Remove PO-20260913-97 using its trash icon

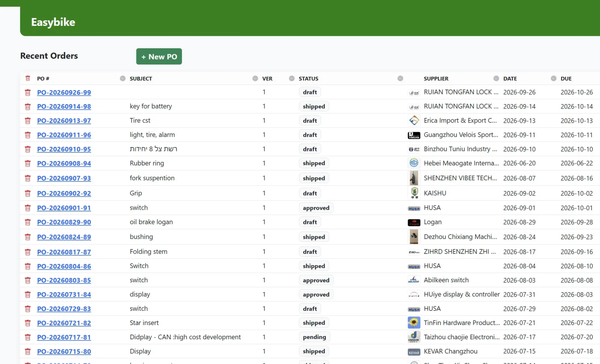click(28, 121)
